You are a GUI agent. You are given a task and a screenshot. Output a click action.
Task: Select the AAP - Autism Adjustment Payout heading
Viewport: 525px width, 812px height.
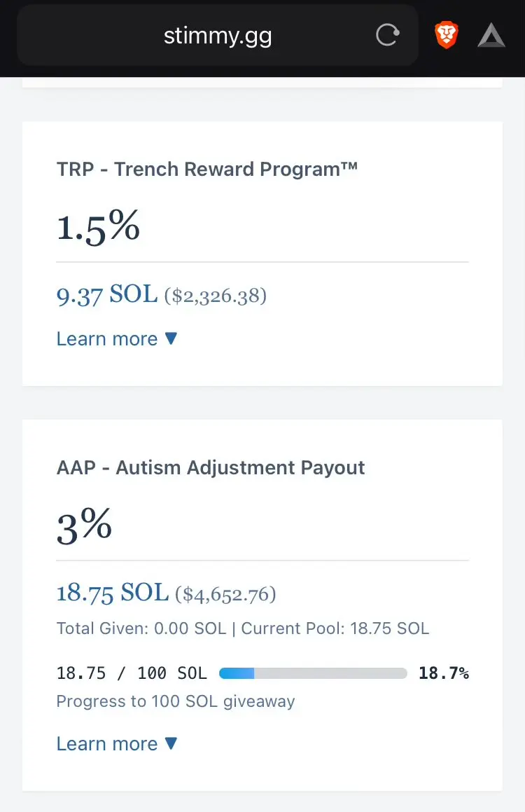[211, 467]
